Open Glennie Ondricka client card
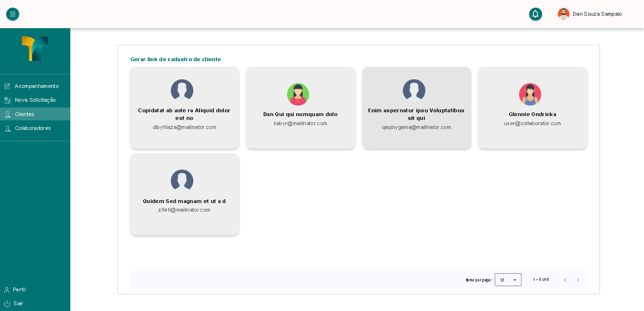Image resolution: width=644 pixels, height=311 pixels. tap(532, 108)
